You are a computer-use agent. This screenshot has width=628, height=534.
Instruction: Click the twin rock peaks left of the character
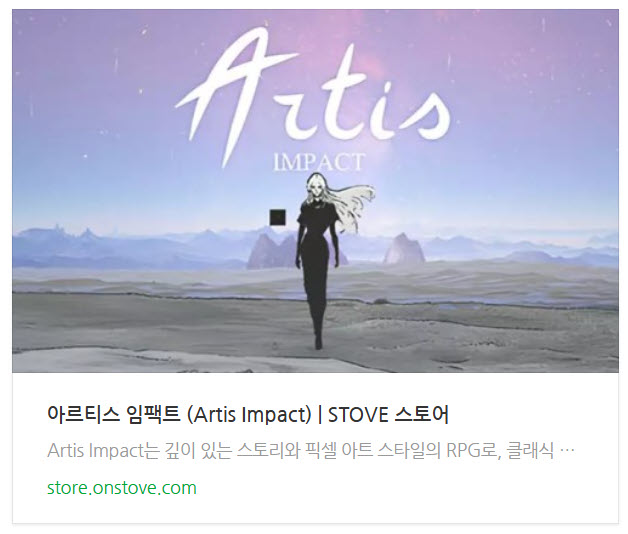(272, 251)
